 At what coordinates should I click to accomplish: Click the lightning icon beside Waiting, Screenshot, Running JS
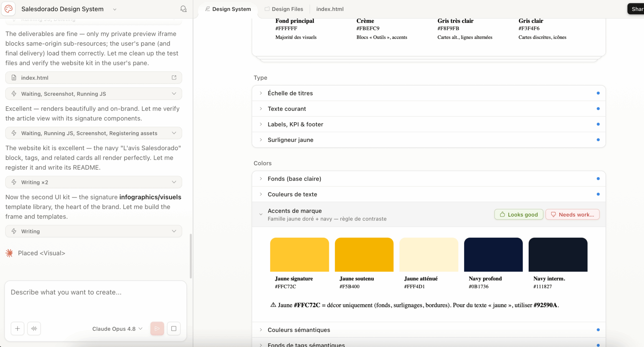point(14,94)
